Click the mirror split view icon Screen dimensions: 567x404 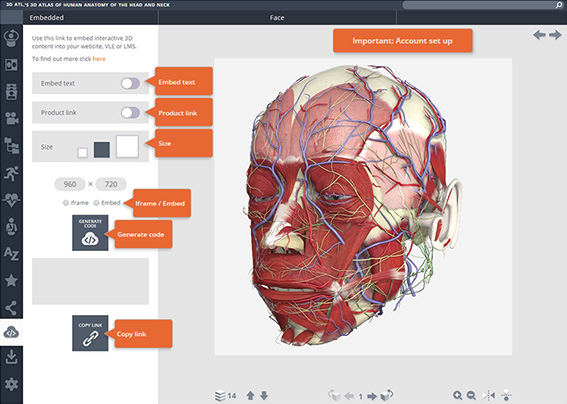489,395
